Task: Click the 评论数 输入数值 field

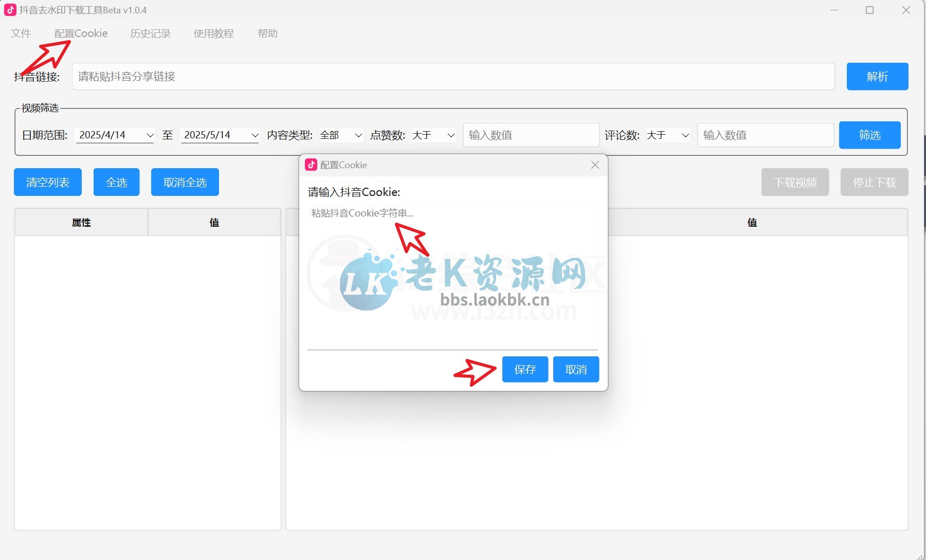Action: click(x=766, y=135)
